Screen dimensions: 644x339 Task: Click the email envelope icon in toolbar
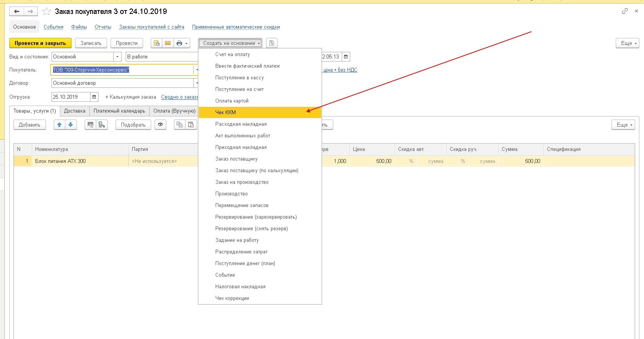168,43
